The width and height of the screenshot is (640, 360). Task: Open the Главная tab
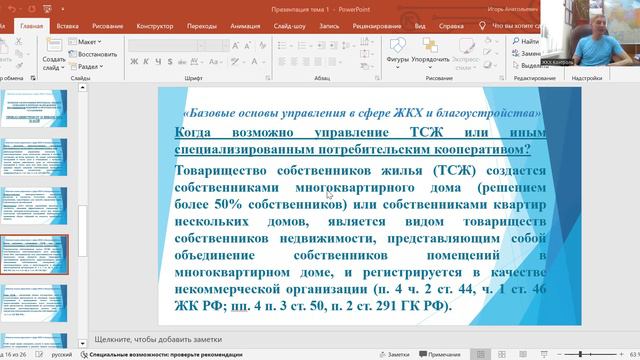tap(31, 26)
